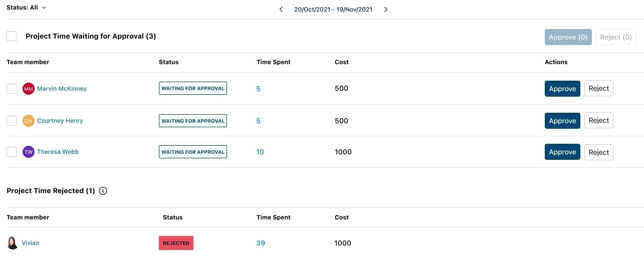Click the bulk Approve (0) button
Image resolution: width=644 pixels, height=257 pixels.
(568, 37)
